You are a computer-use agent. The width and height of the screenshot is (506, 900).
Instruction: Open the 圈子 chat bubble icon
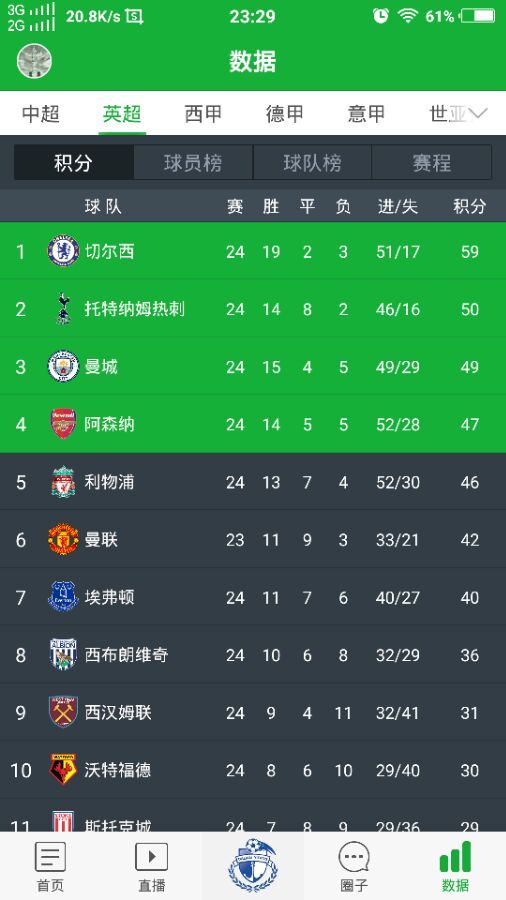[354, 856]
